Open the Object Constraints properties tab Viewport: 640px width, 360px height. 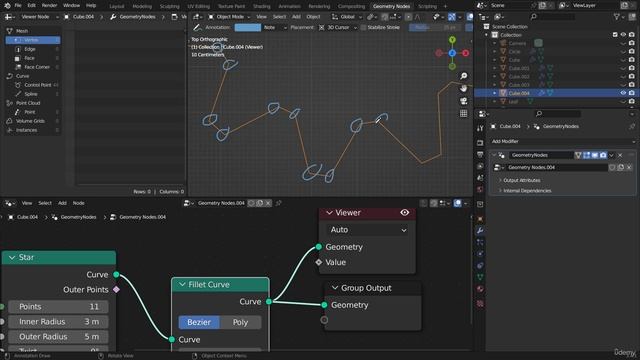pyautogui.click(x=480, y=265)
